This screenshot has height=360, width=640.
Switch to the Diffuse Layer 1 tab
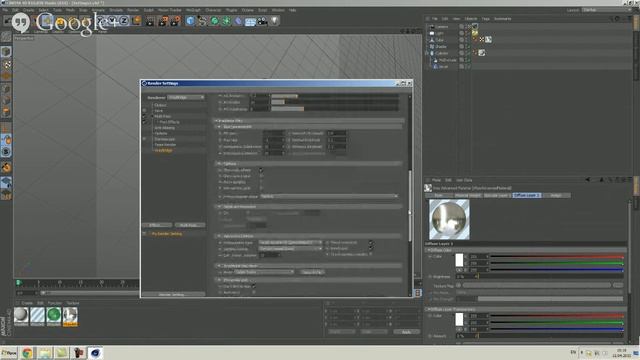click(x=527, y=196)
